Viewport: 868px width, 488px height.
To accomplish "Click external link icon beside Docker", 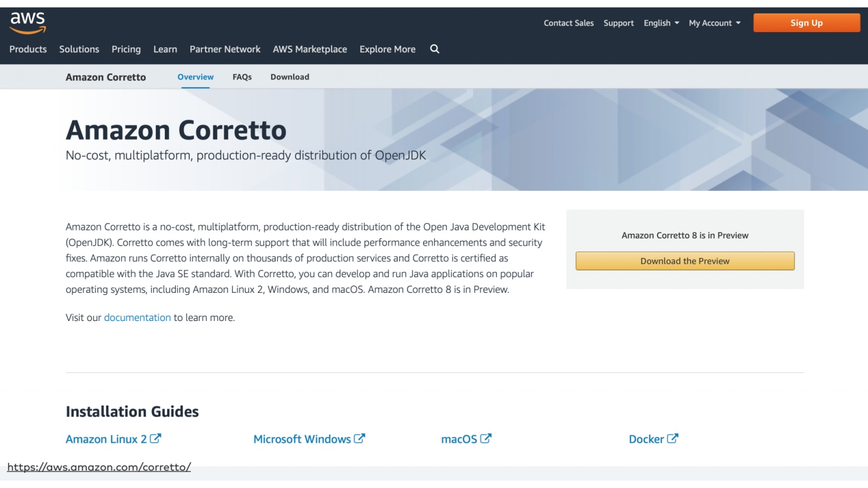I will click(x=672, y=438).
